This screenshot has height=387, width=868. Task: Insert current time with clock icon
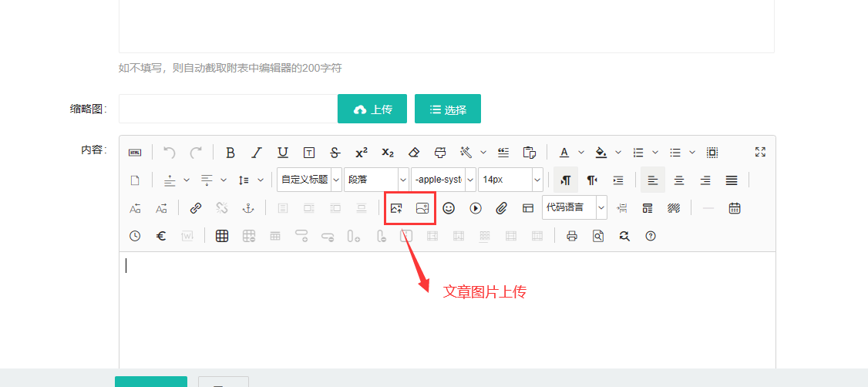135,236
